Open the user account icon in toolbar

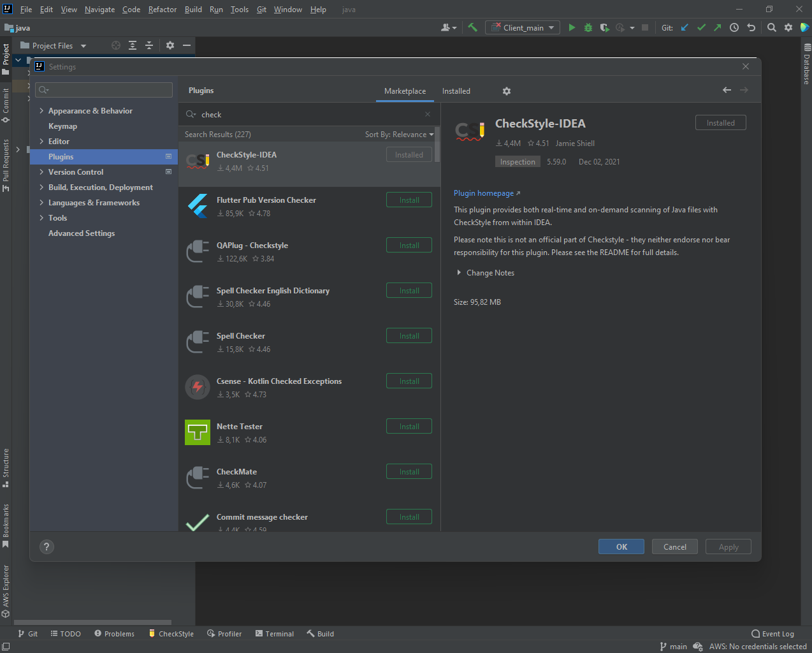click(x=449, y=27)
